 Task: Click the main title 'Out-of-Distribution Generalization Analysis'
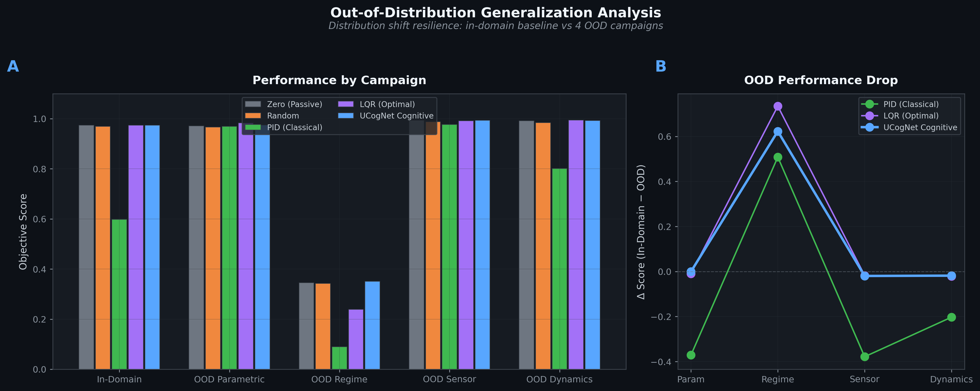point(496,13)
